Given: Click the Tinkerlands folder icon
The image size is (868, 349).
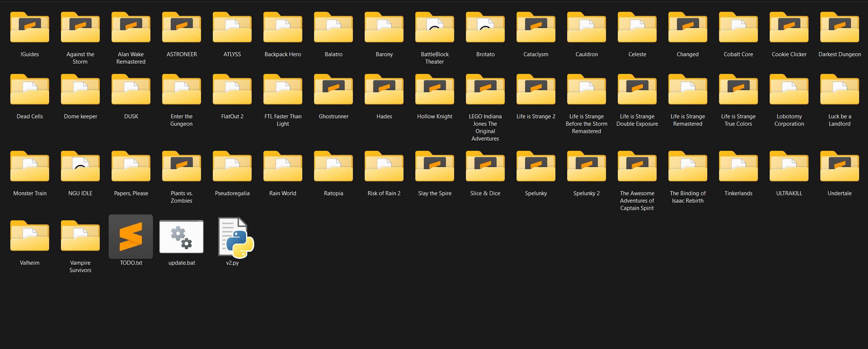Looking at the screenshot, I should [738, 166].
